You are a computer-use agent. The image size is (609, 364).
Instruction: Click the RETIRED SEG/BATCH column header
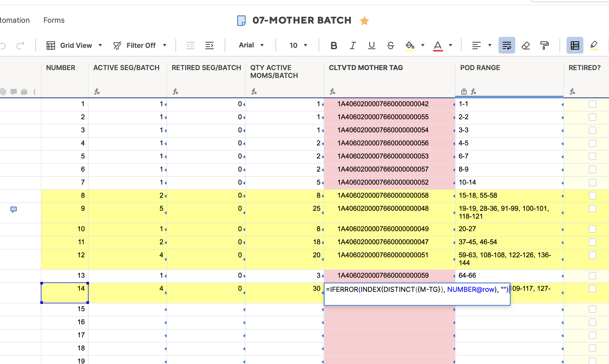point(206,68)
